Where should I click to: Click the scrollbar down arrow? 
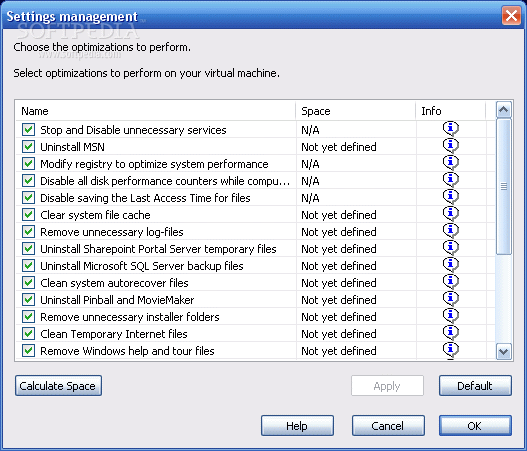tap(503, 352)
